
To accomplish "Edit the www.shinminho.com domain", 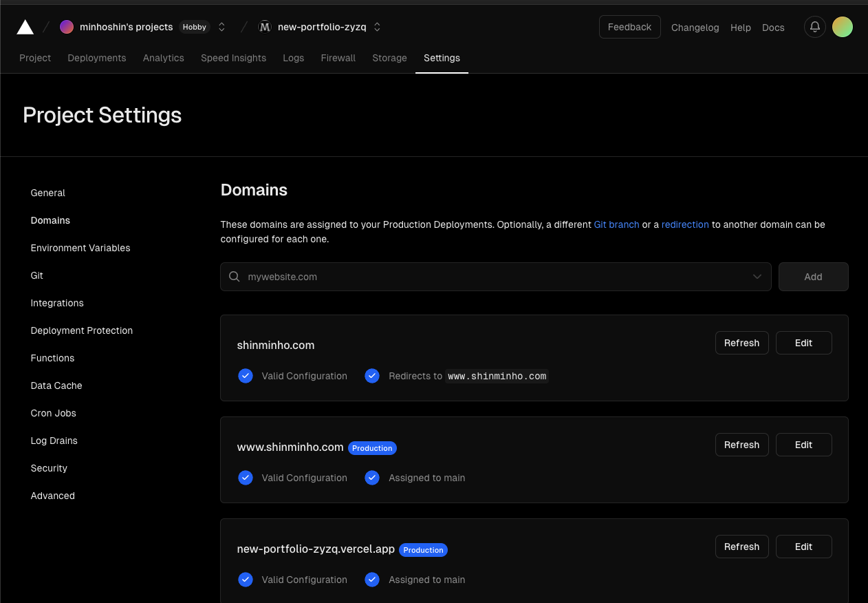I will coord(804,445).
